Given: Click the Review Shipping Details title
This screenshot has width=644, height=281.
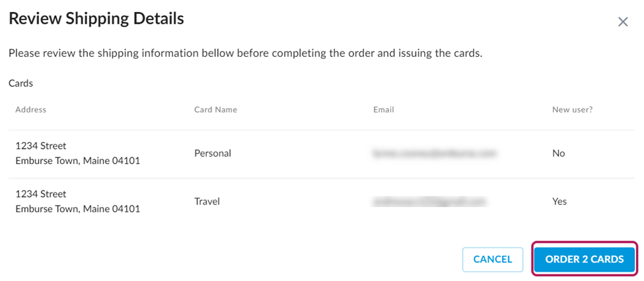Looking at the screenshot, I should pyautogui.click(x=96, y=19).
